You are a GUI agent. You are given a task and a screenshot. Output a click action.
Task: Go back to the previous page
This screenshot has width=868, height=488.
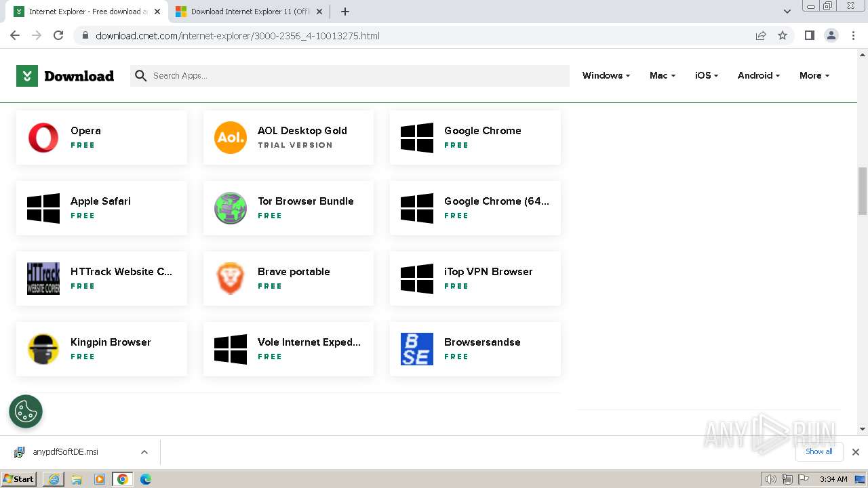pos(15,35)
